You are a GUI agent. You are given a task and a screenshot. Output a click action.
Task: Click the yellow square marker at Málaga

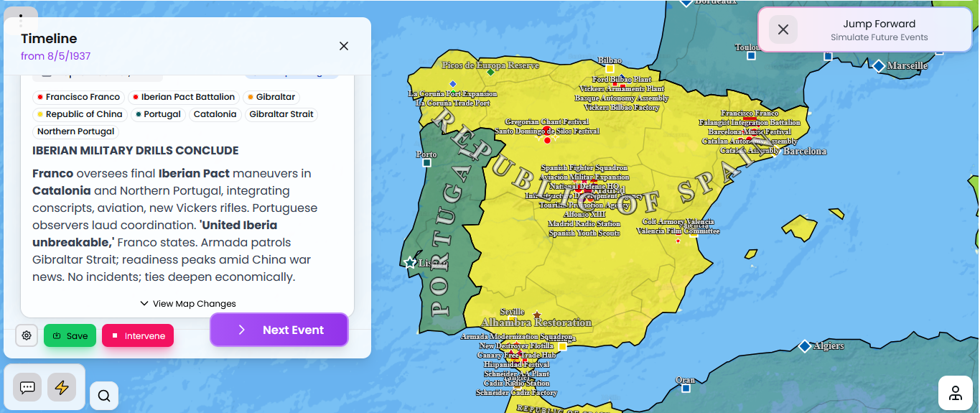point(562,346)
